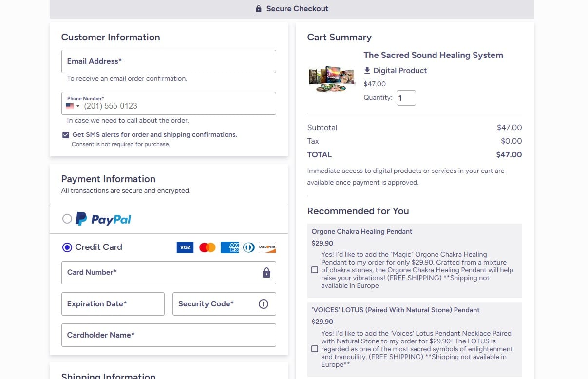Viewport: 588px width, 379px height.
Task: Click the Mastercard icon
Action: point(208,247)
